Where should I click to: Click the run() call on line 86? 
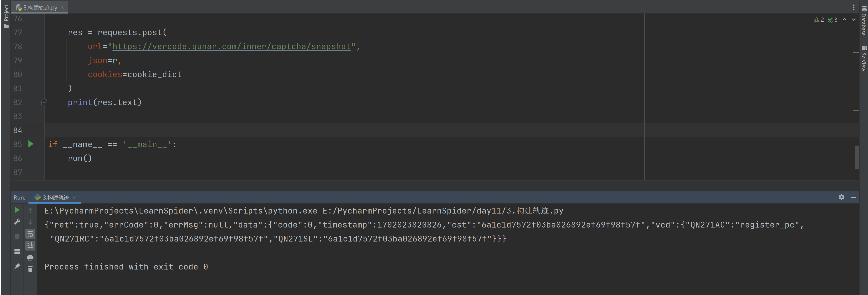click(x=80, y=158)
